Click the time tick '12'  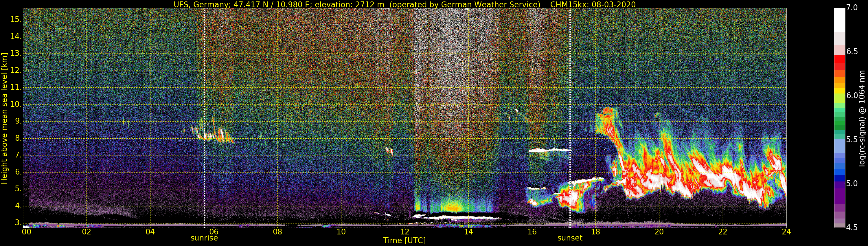pos(405,232)
